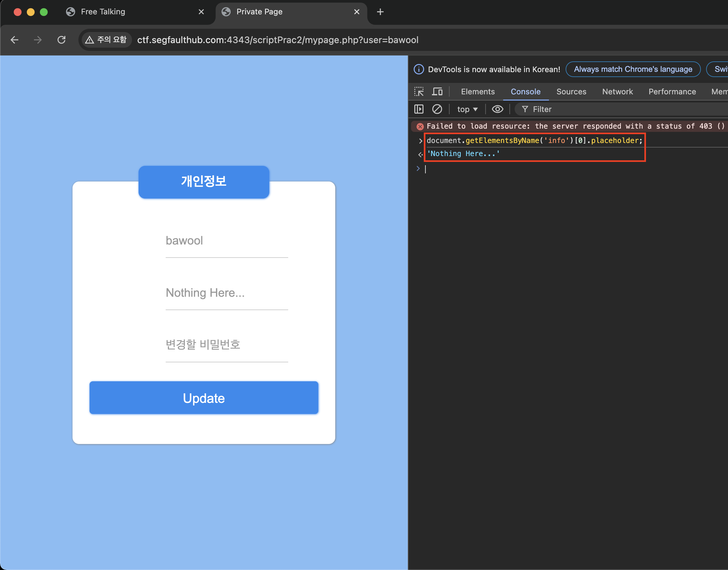The image size is (728, 570).
Task: Open the top JavaScript context dropdown
Action: (467, 109)
